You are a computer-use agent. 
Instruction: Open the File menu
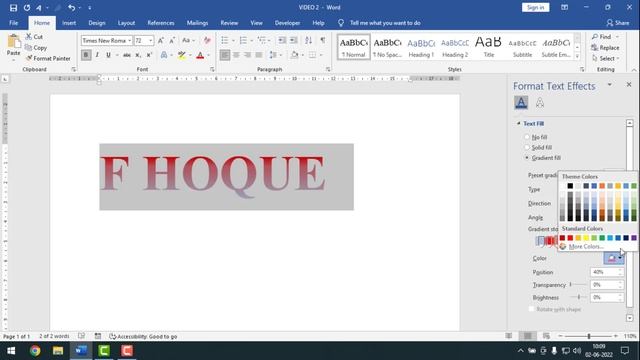click(13, 23)
